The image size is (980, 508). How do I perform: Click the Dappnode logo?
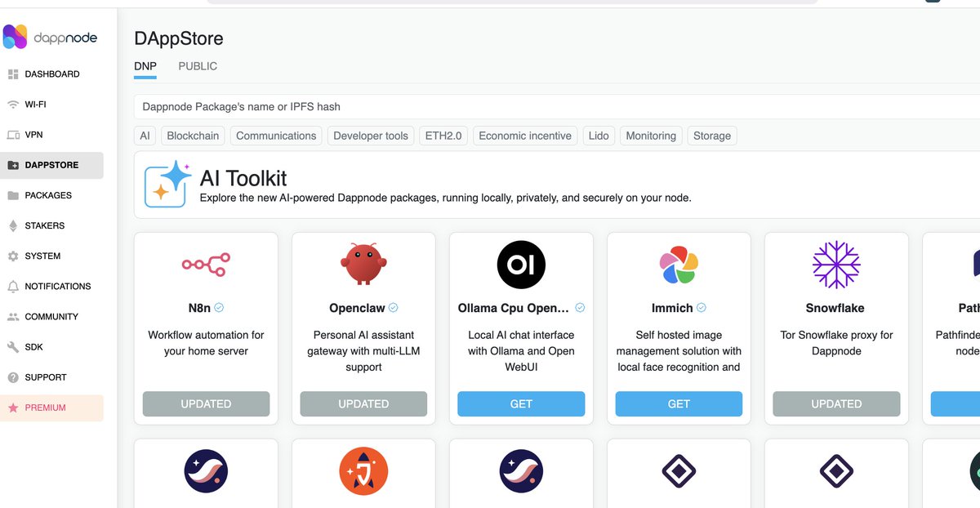click(x=50, y=37)
